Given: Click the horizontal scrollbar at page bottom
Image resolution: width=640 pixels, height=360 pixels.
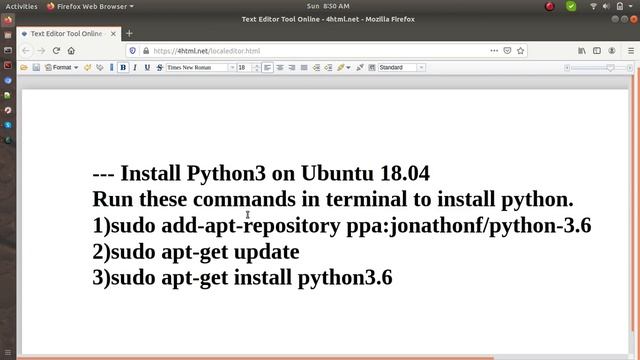Looking at the screenshot, I should [x=255, y=358].
